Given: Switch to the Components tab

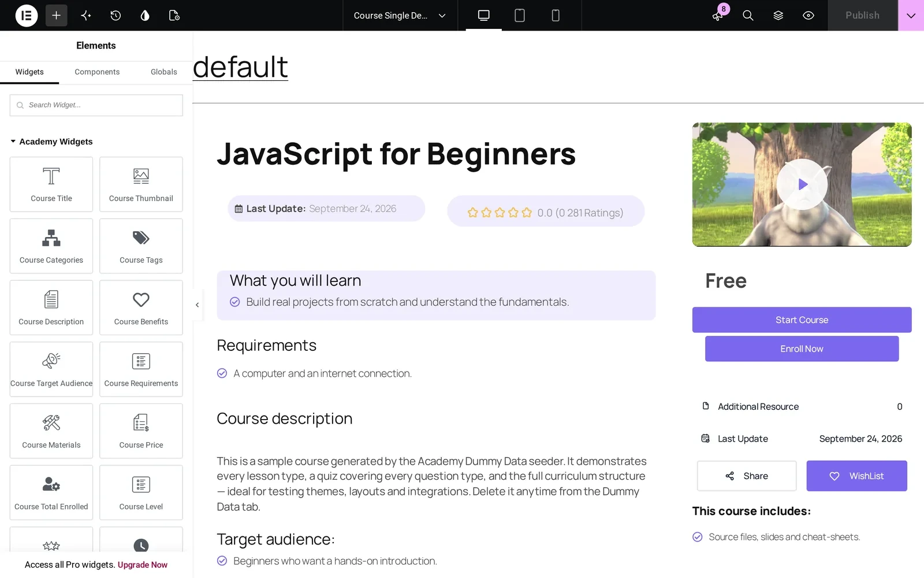Looking at the screenshot, I should (x=97, y=72).
